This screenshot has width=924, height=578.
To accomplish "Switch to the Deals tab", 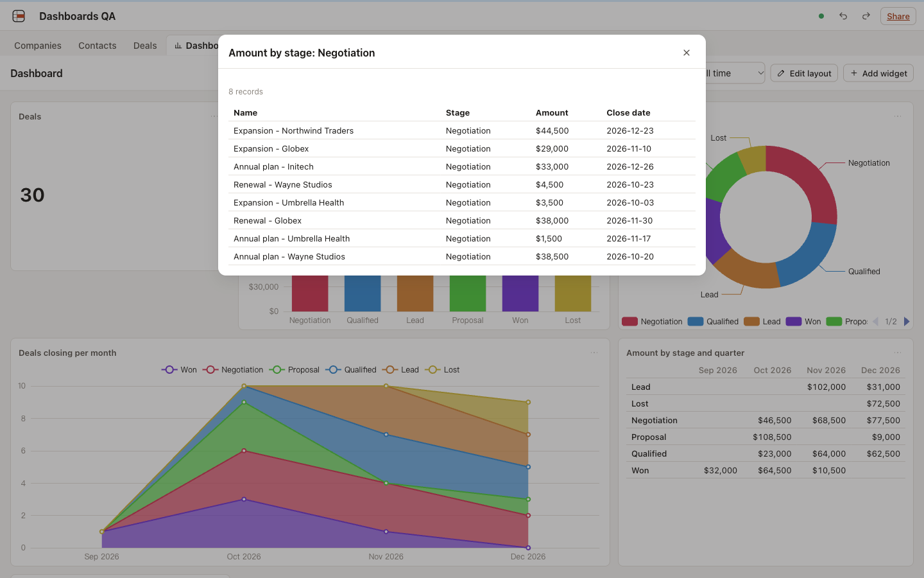I will (x=145, y=46).
